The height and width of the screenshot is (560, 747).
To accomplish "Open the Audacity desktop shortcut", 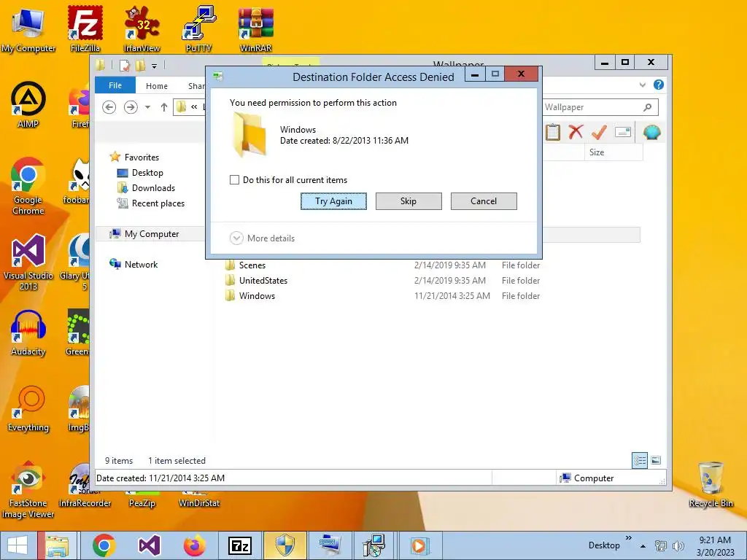I will pyautogui.click(x=28, y=332).
